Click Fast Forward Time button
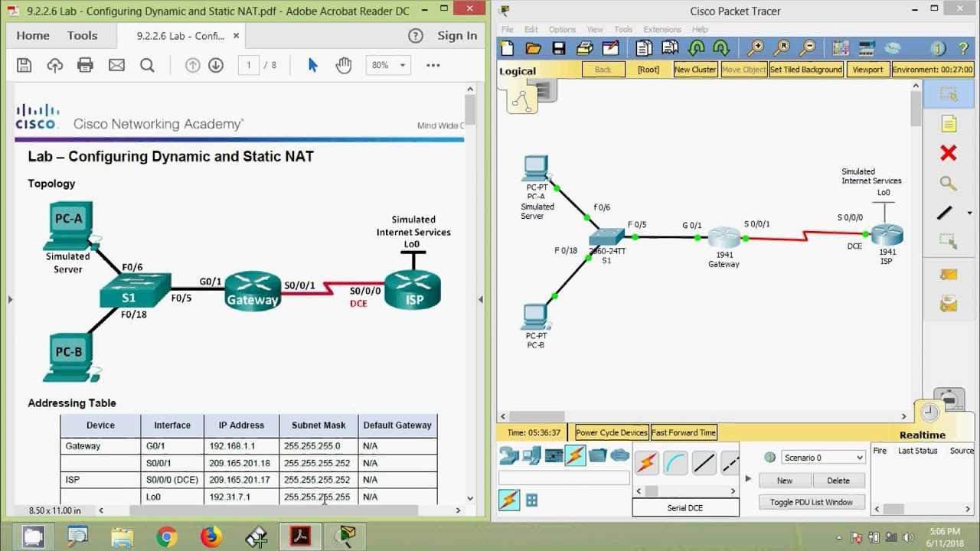Image resolution: width=980 pixels, height=551 pixels. 684,432
